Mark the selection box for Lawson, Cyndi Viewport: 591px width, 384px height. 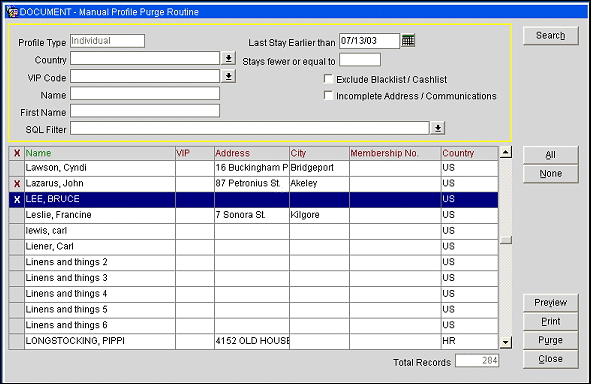click(17, 168)
